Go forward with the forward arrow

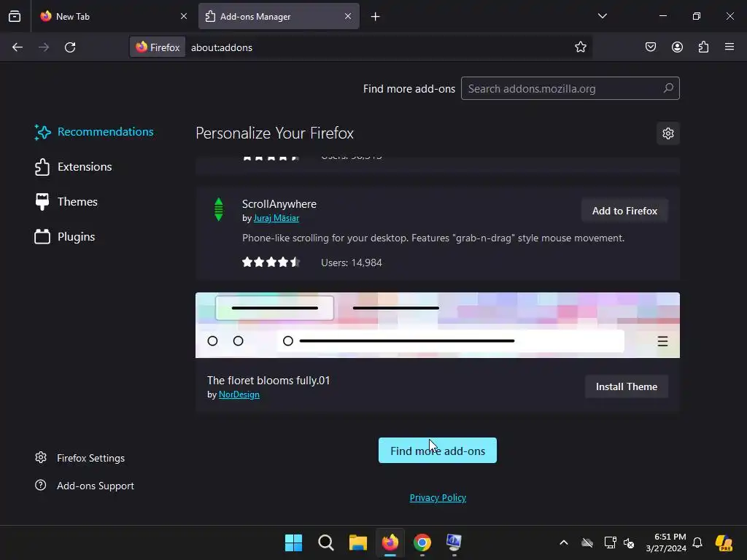tap(44, 47)
